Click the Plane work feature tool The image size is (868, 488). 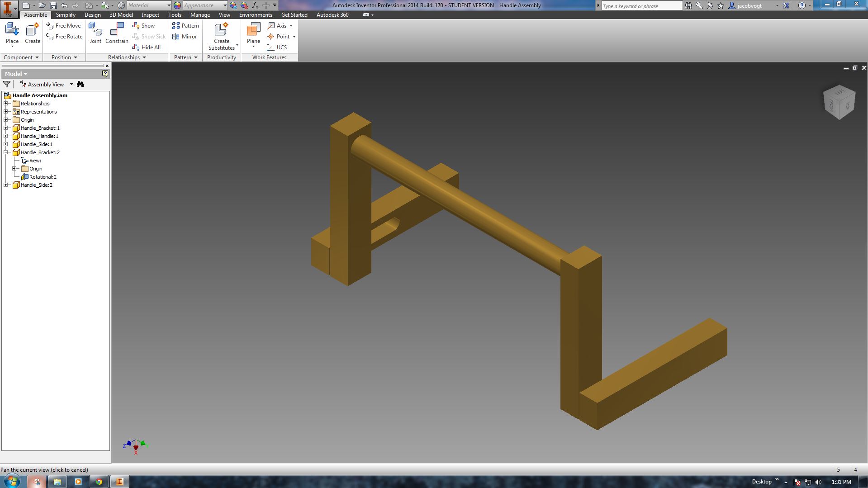[254, 34]
